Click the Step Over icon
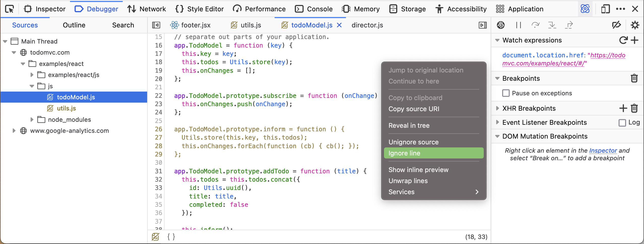The width and height of the screenshot is (644, 244). (535, 25)
